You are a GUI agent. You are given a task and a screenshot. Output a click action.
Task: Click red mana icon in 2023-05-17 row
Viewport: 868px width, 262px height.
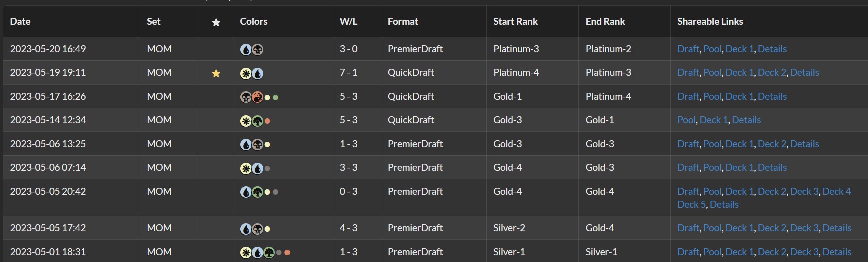point(257,97)
